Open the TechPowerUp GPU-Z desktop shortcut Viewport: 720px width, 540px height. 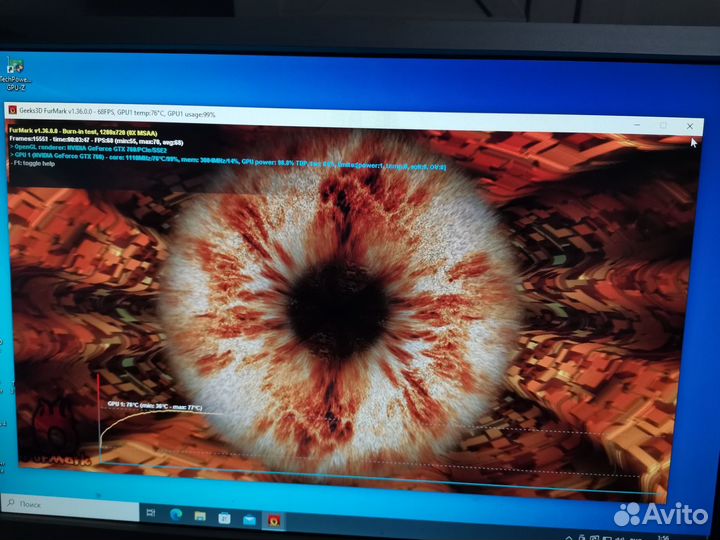pos(15,74)
